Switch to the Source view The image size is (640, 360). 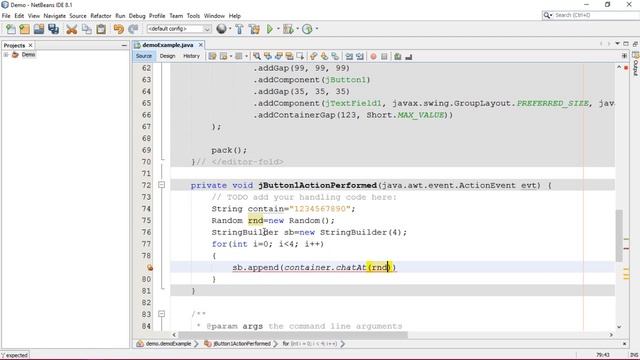(144, 56)
